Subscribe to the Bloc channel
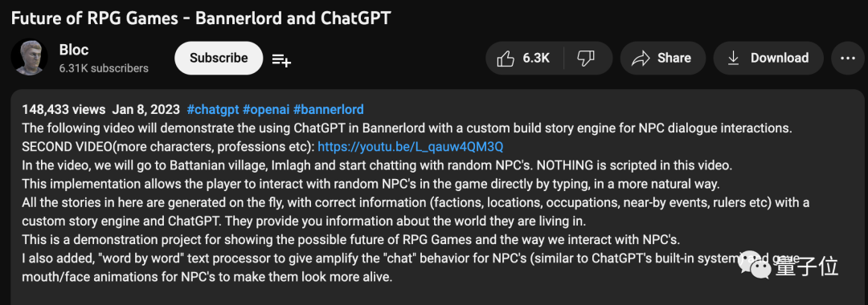This screenshot has height=305, width=868. (x=219, y=58)
